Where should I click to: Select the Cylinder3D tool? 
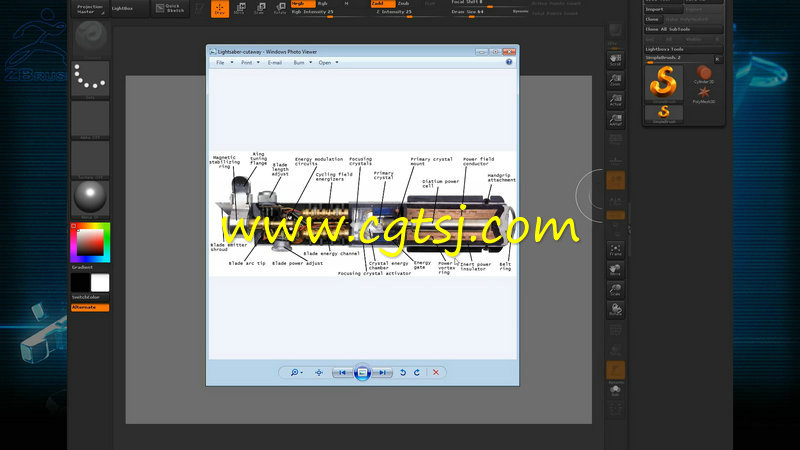click(x=704, y=74)
